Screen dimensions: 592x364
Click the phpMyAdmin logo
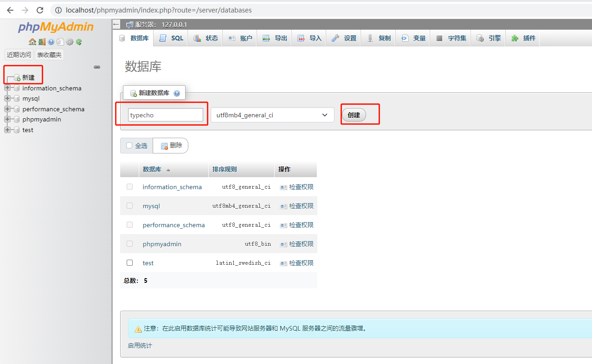56,27
